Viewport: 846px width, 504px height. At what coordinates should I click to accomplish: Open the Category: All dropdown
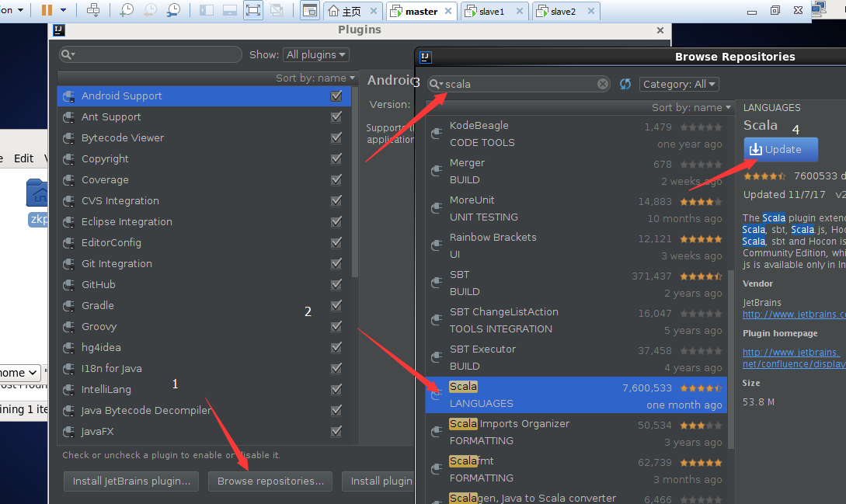tap(679, 84)
